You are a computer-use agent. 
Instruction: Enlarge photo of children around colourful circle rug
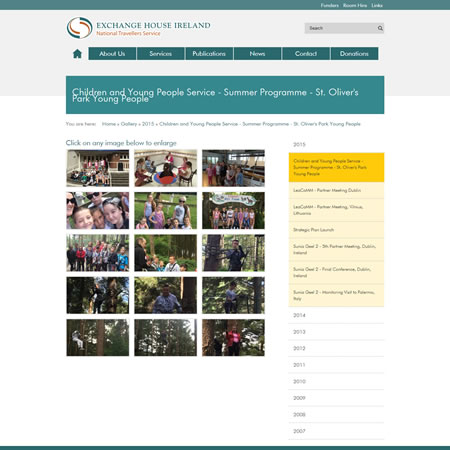coord(166,168)
